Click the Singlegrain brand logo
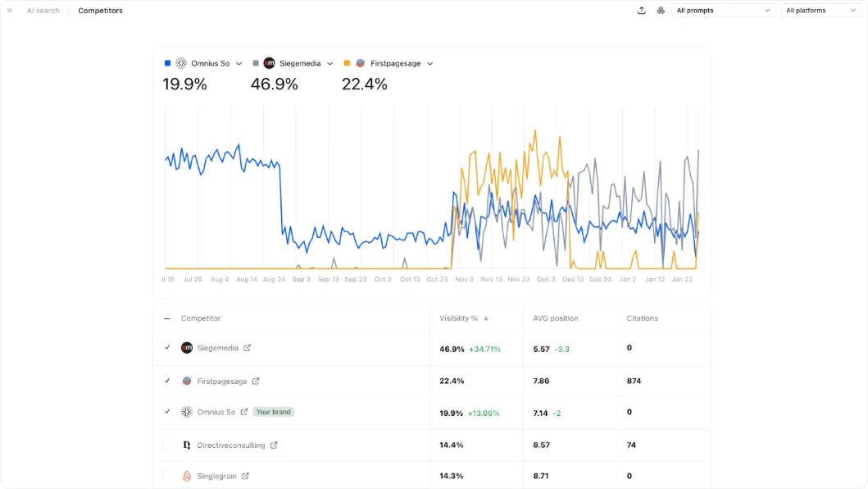868x489 pixels. point(187,475)
